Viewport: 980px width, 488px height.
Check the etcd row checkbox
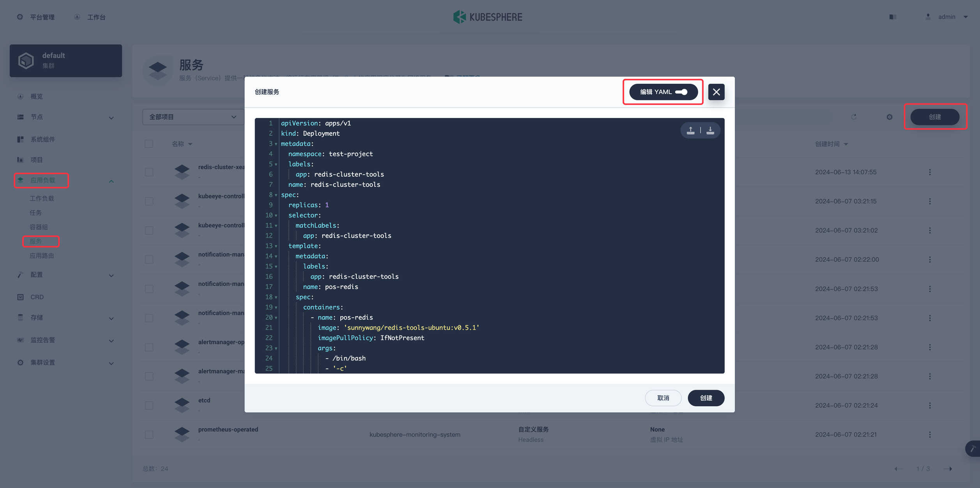tap(149, 406)
